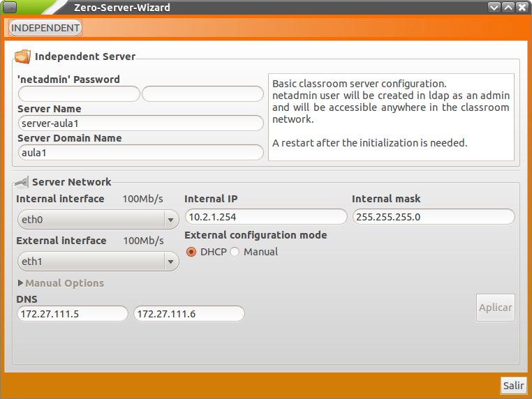Maximize the Zero-Server-Wizard window
Viewport: 532px width, 399px height.
[x=508, y=7]
